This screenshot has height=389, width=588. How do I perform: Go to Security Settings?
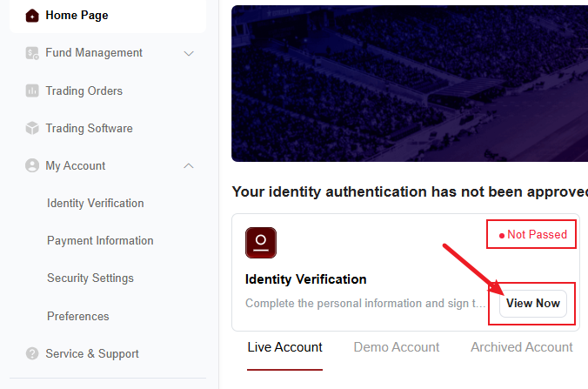click(x=90, y=278)
